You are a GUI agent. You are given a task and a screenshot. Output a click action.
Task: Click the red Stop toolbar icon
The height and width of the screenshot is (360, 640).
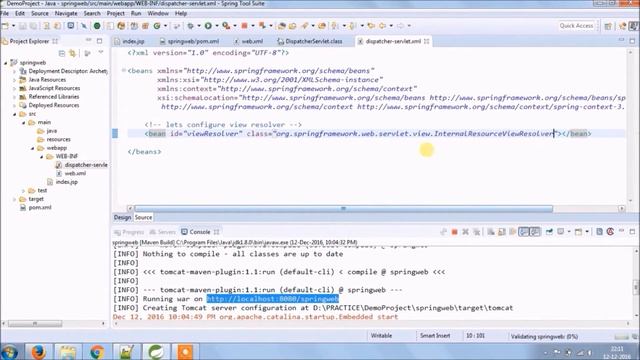pos(244,26)
